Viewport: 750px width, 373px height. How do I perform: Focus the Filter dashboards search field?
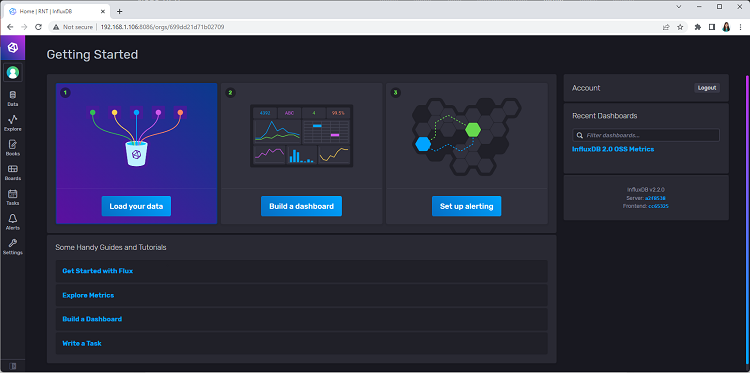(x=646, y=135)
